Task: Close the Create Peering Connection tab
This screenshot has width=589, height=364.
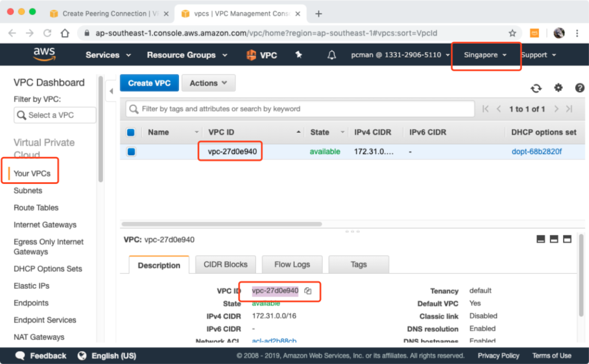Action: click(x=166, y=14)
